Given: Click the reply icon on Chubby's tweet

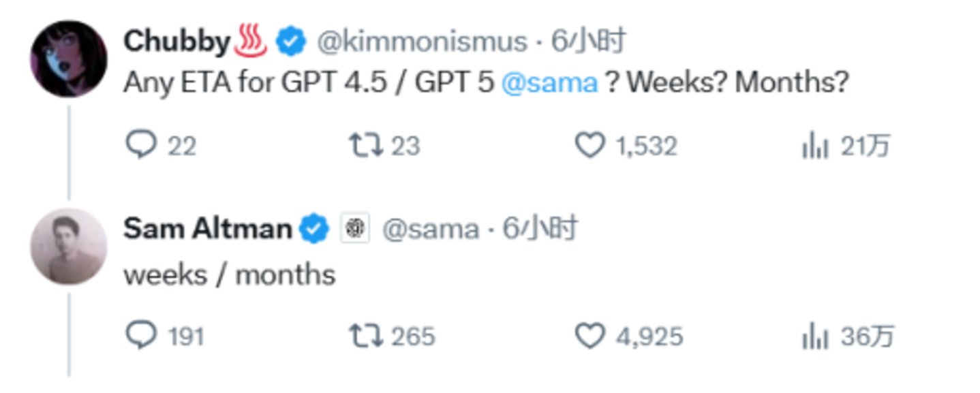Looking at the screenshot, I should (141, 146).
